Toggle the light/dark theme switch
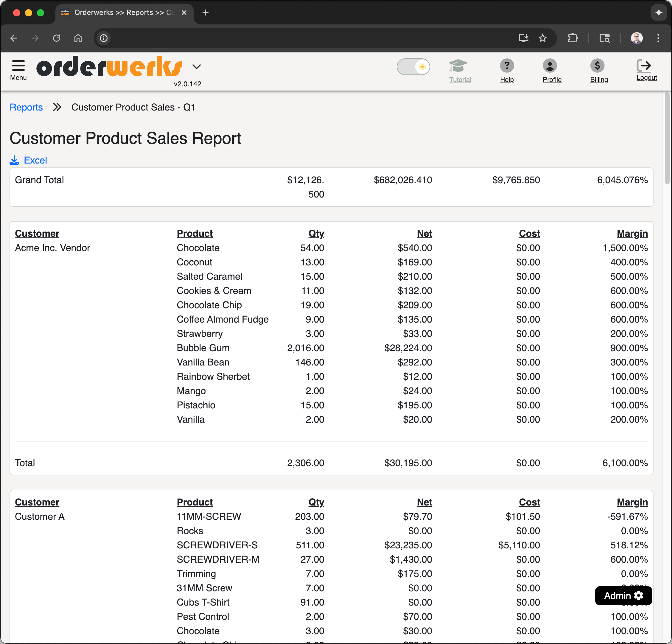 pos(413,66)
